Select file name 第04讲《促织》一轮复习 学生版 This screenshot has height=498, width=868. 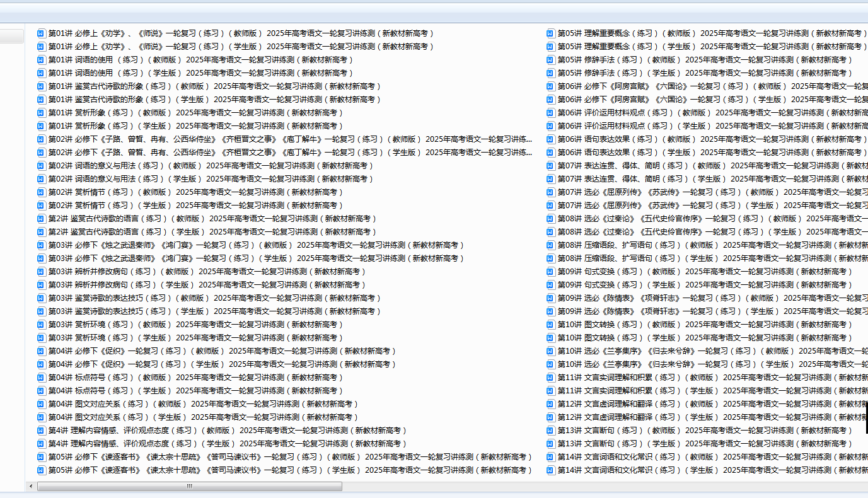223,364
